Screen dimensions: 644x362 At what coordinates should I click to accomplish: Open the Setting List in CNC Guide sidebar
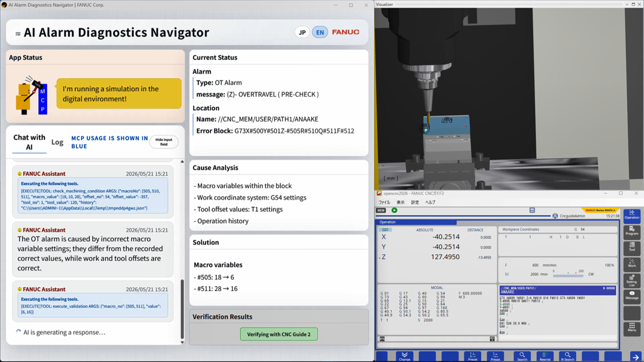click(632, 280)
